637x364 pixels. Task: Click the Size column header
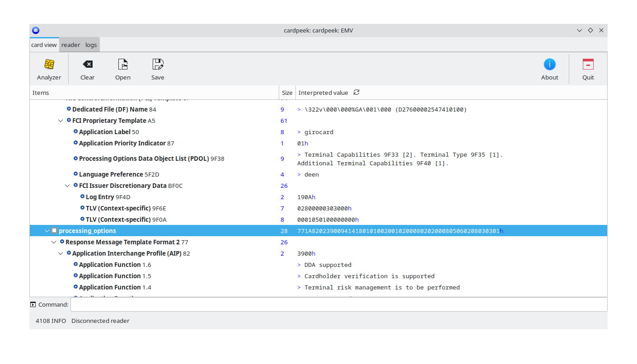287,93
